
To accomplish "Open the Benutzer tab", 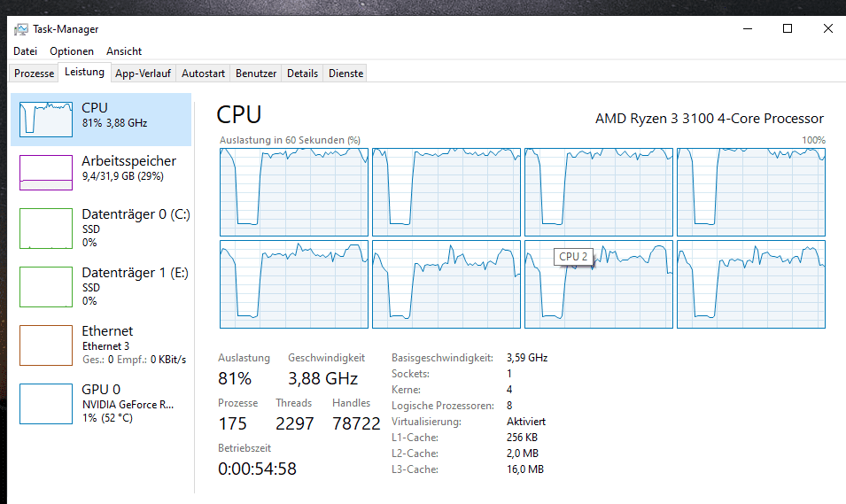I will [x=256, y=74].
